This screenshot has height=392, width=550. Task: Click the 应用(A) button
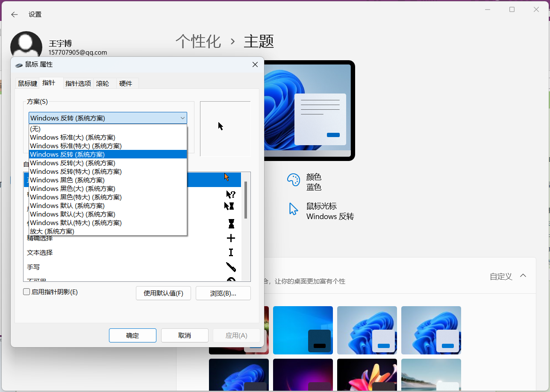coord(236,335)
